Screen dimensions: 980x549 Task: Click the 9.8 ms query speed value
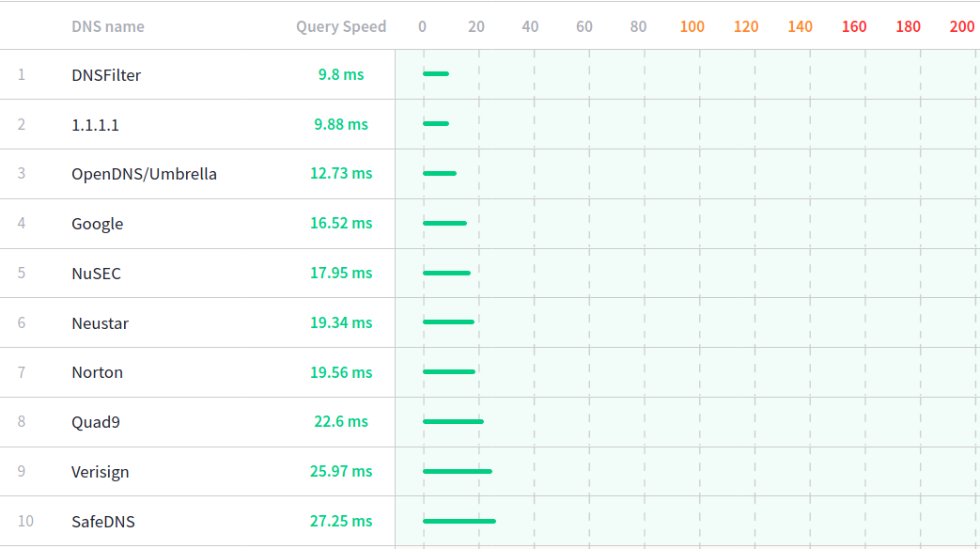click(x=341, y=74)
